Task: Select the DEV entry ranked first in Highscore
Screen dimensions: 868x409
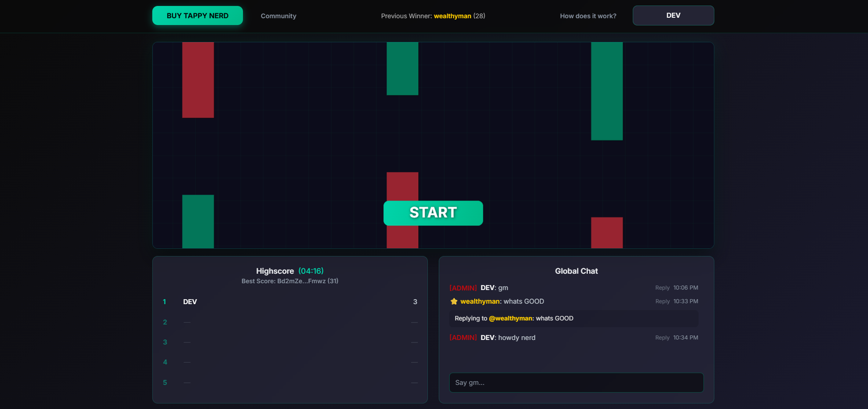Action: click(190, 302)
